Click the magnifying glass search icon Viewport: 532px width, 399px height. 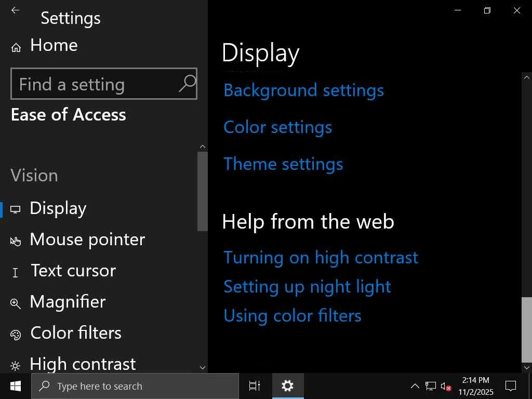click(187, 83)
